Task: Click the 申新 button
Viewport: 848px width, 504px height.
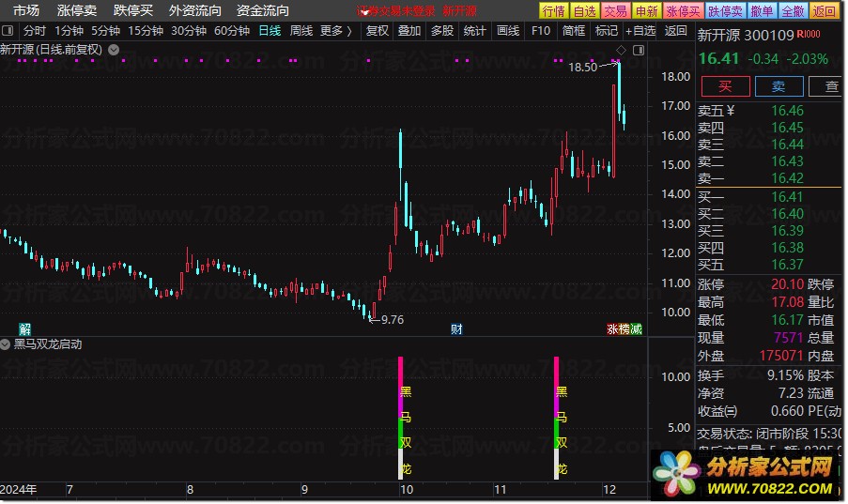Action: coord(647,11)
